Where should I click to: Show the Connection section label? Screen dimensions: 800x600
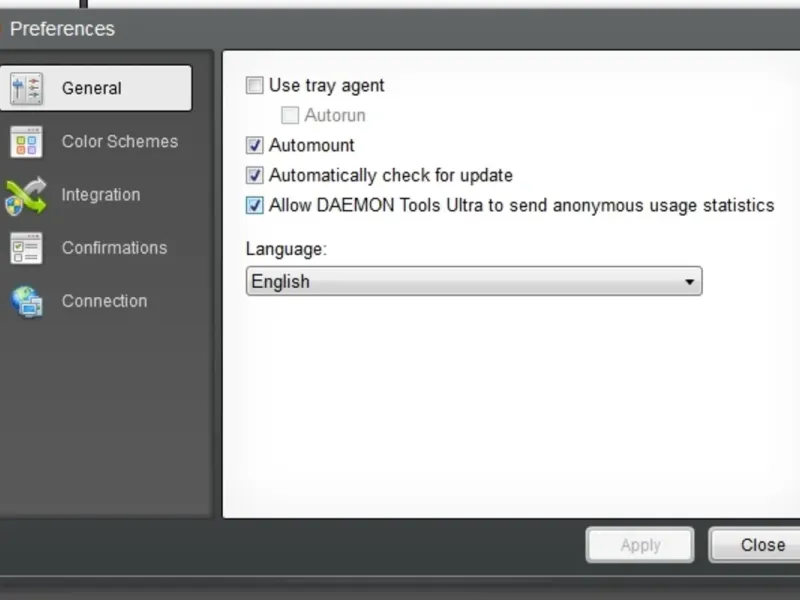pyautogui.click(x=104, y=301)
